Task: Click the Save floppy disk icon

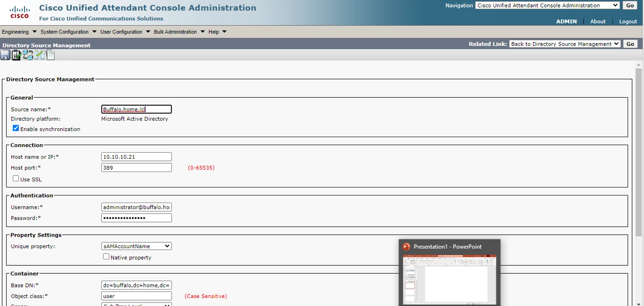Action: coord(5,55)
